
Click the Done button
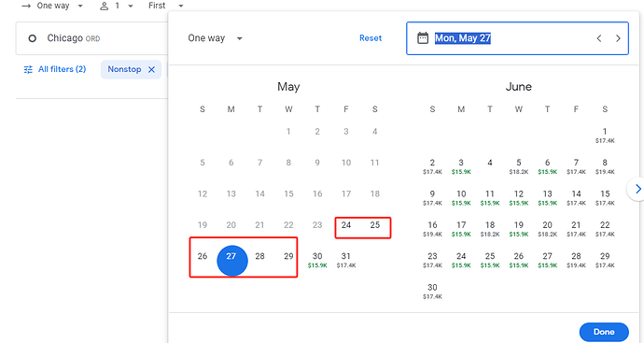[x=604, y=332]
